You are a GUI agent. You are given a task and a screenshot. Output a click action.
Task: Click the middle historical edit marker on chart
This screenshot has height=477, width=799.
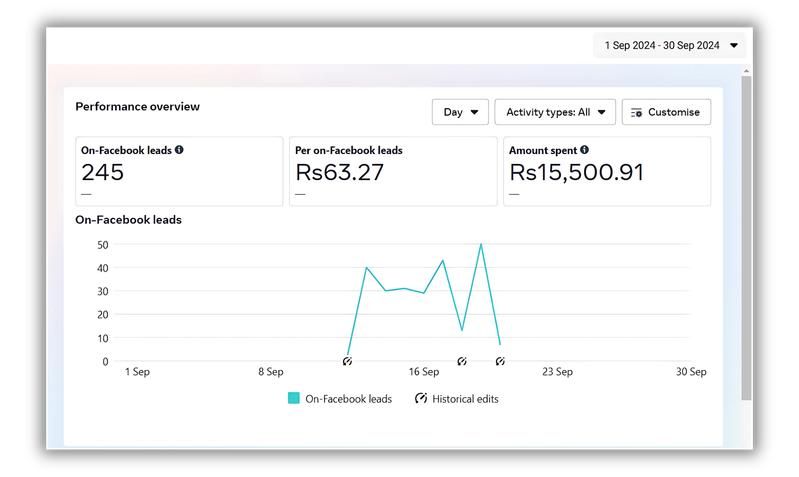(x=462, y=361)
